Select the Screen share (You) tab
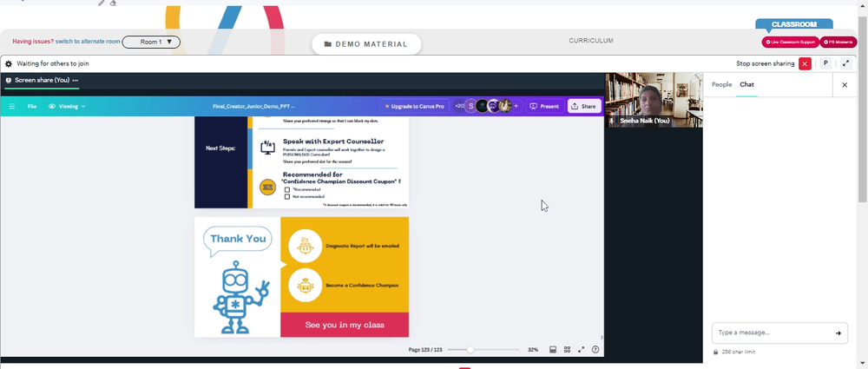 tap(42, 81)
